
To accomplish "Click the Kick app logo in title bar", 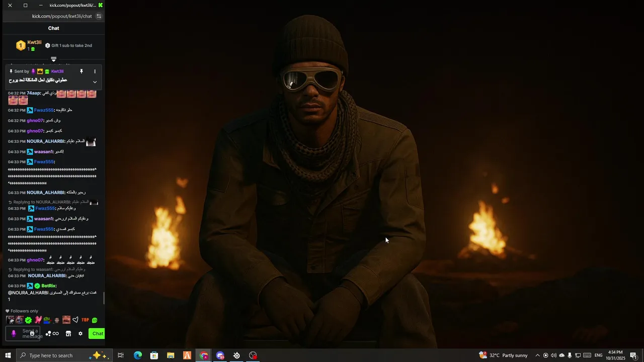I will click(x=101, y=5).
